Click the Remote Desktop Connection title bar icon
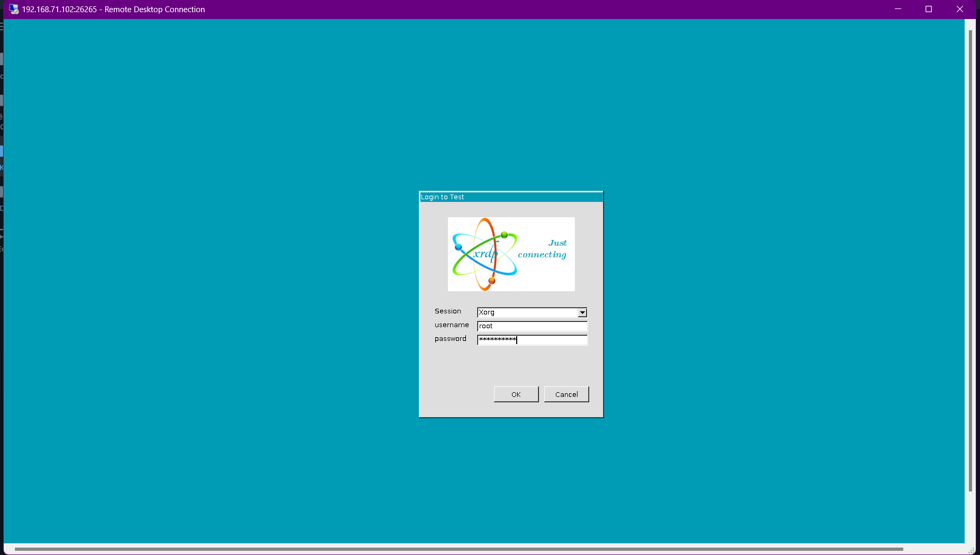Image resolution: width=980 pixels, height=555 pixels. click(x=14, y=9)
